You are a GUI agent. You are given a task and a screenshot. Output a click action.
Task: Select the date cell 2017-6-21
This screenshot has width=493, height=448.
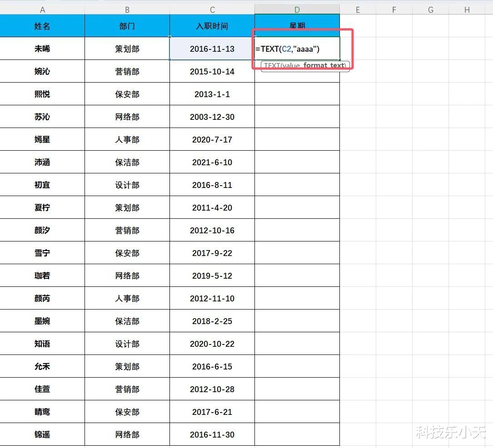click(x=212, y=412)
